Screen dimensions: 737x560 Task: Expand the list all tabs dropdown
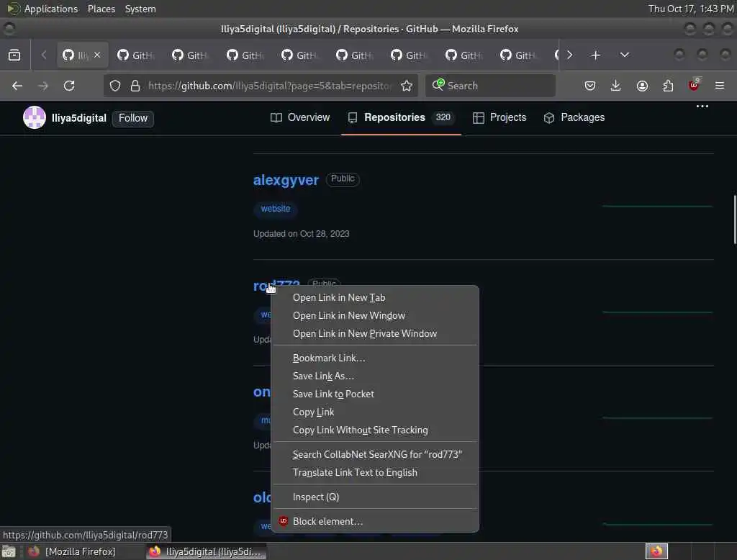(624, 55)
